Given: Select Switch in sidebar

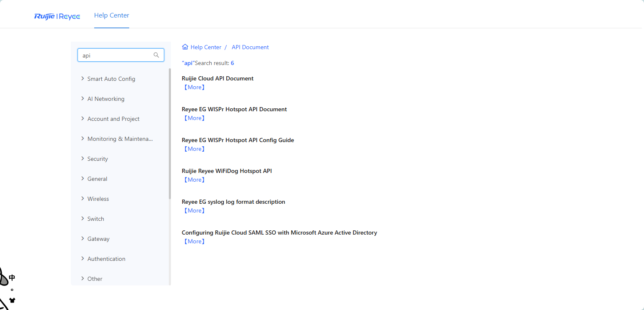Looking at the screenshot, I should (96, 219).
